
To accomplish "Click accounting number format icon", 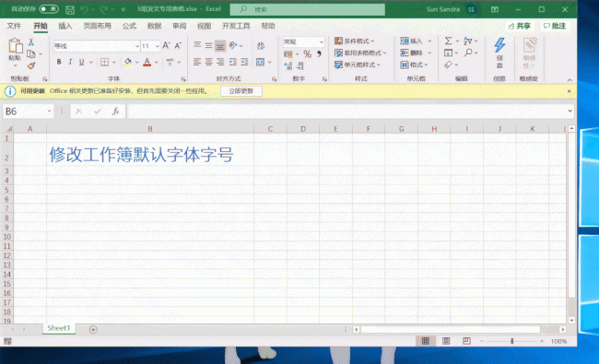I will 288,54.
